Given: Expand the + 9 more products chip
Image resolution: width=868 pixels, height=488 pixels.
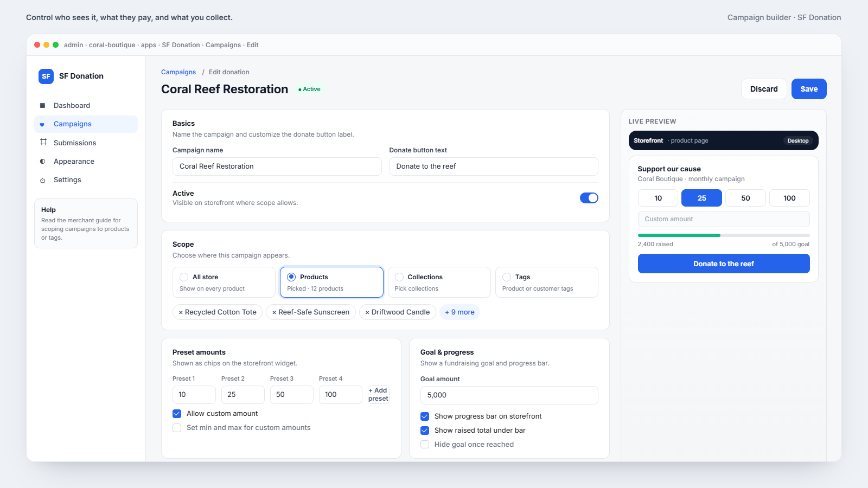Looking at the screenshot, I should 459,312.
